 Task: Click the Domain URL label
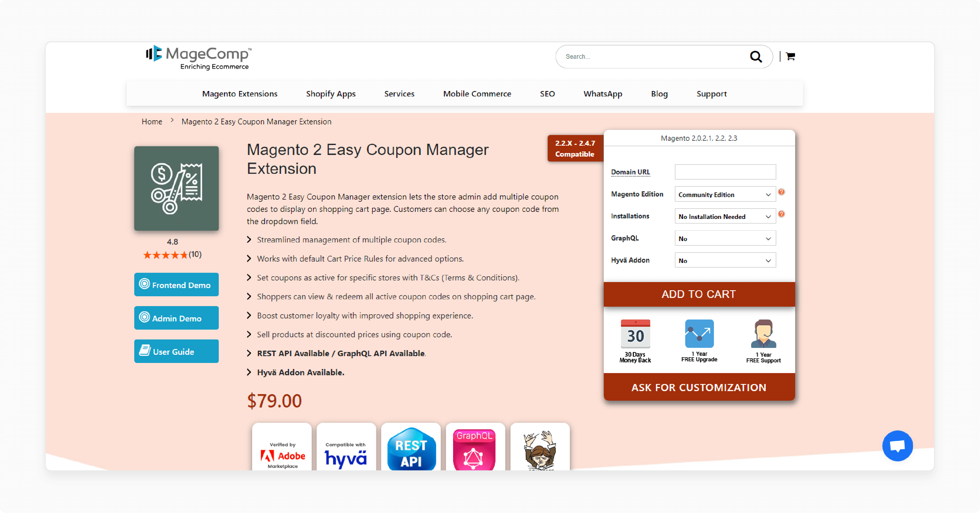coord(630,172)
